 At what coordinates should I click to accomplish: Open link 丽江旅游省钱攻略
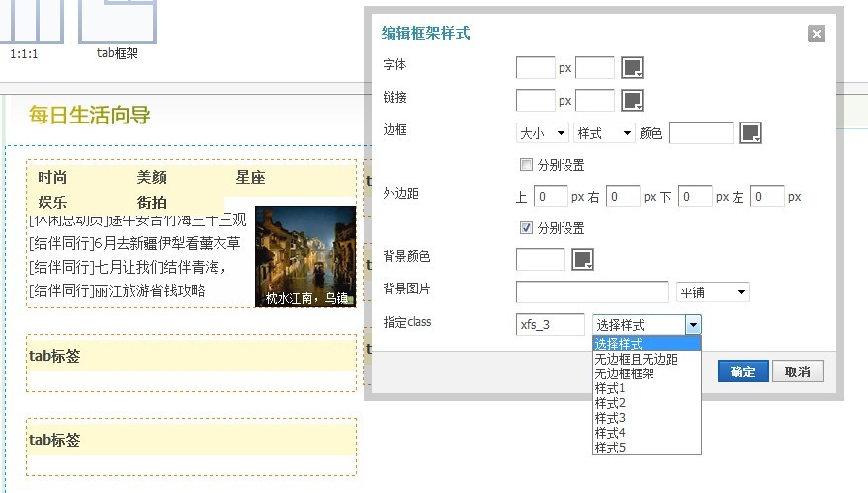pos(149,290)
